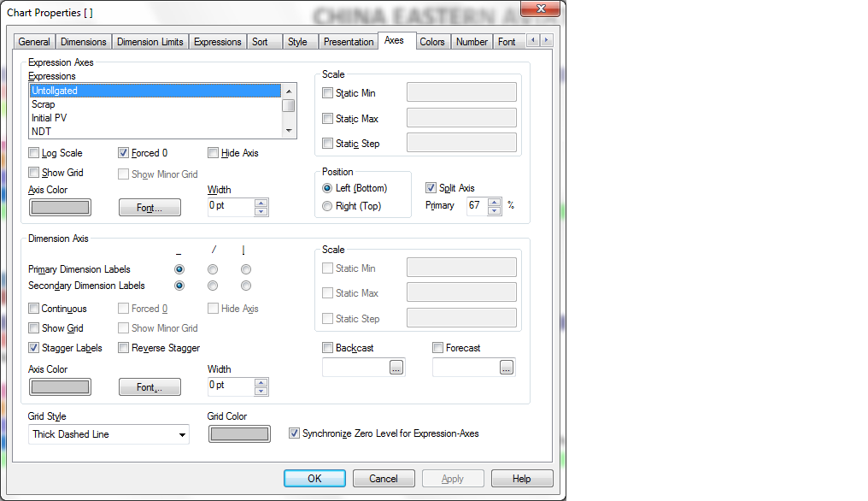Increase Primary split percentage with up arrow
Viewport: 868px width, 501px height.
point(495,203)
